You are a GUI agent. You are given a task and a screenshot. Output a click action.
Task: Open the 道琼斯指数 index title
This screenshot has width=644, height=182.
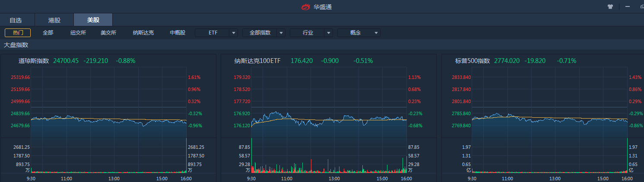[34, 61]
